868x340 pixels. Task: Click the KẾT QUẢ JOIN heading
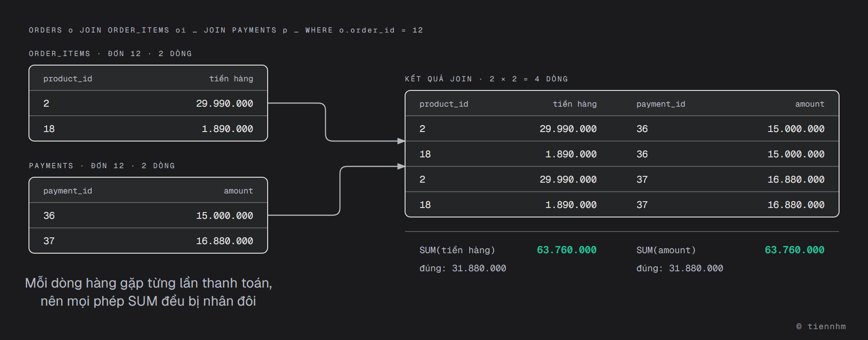tap(439, 79)
